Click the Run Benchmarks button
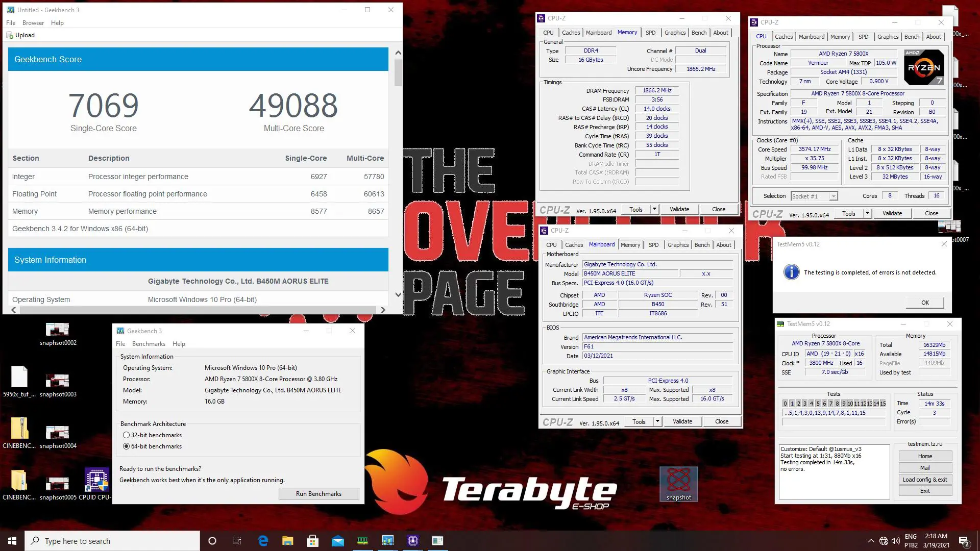 click(318, 494)
